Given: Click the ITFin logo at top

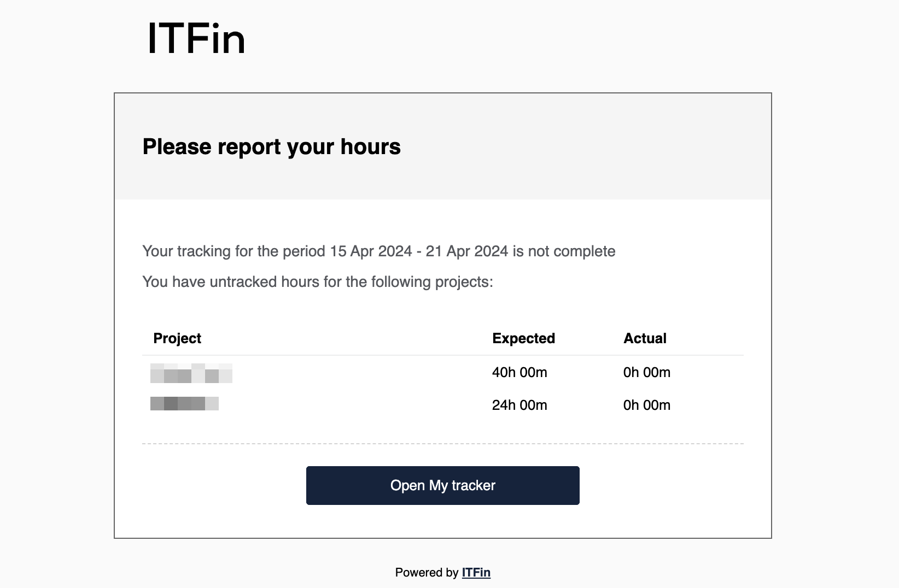Looking at the screenshot, I should click(x=196, y=38).
